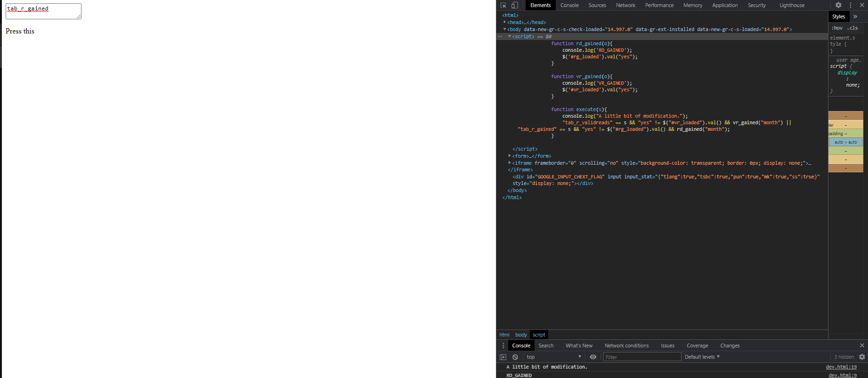Toggle the device toolbar icon
This screenshot has width=868, height=378.
(x=514, y=5)
